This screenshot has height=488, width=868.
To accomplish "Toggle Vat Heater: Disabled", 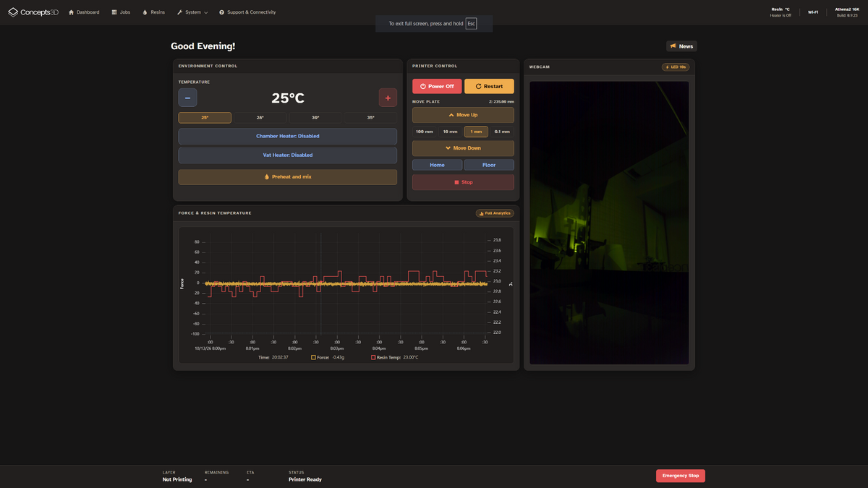I will [288, 155].
